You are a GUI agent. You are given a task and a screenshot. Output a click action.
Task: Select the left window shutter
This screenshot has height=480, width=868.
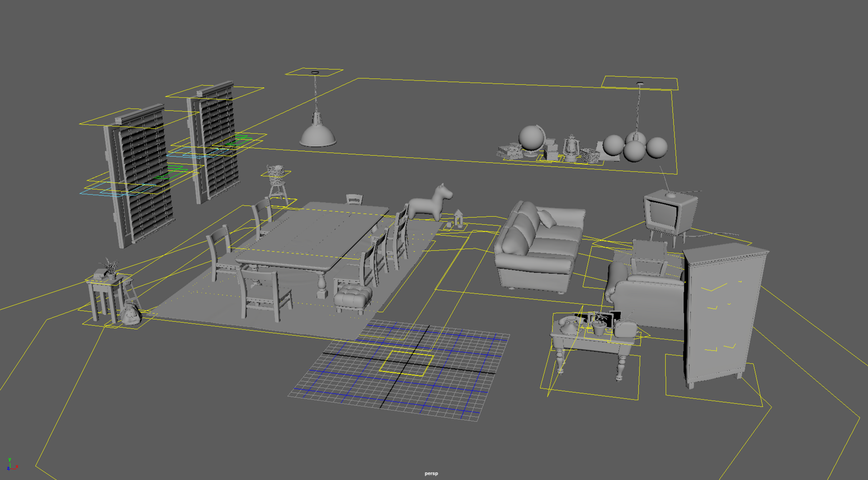click(x=141, y=176)
